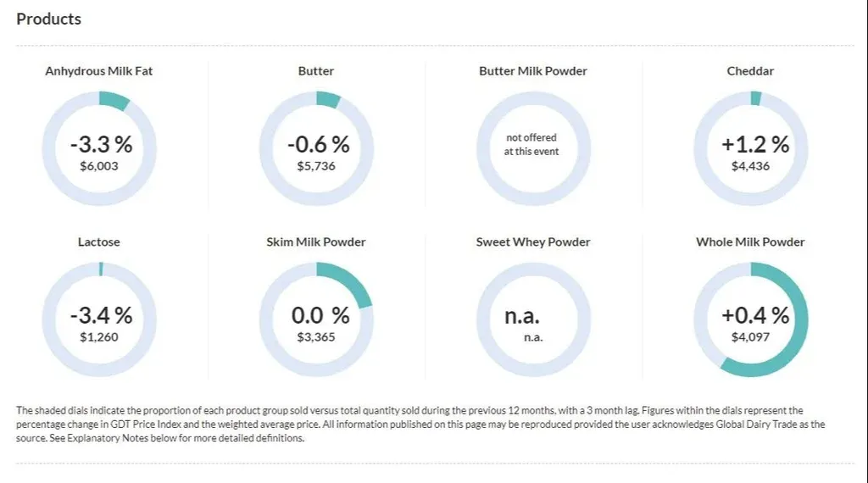Click the Whole Milk Powder title
This screenshot has height=483, width=868.
click(750, 241)
